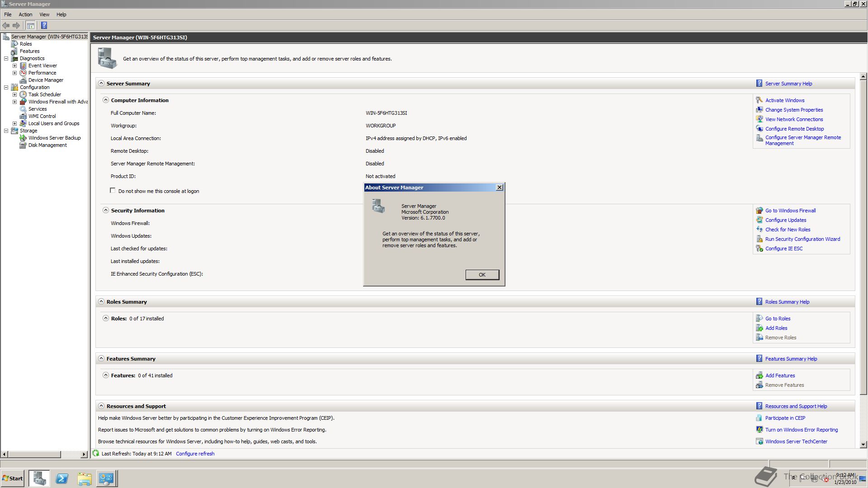
Task: Click the Run Security Configuration Wizard icon
Action: tap(759, 239)
